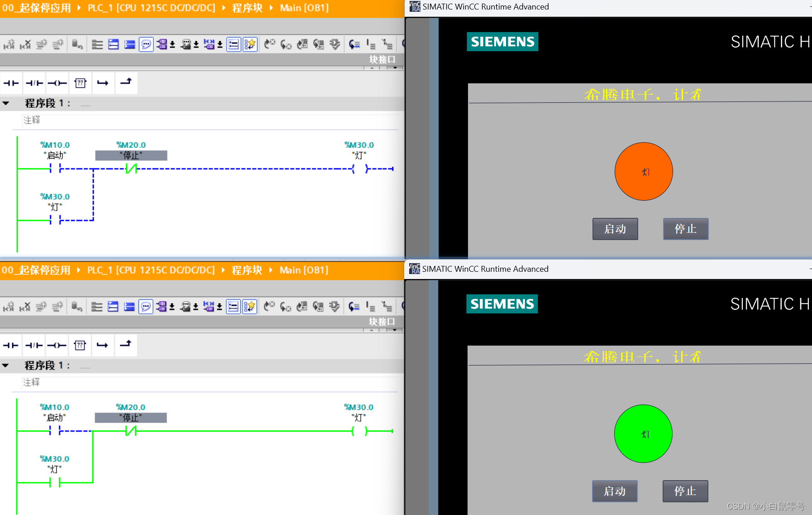
Task: Breadcrumb 程序块 above solid-green rung editor
Action: coord(247,270)
